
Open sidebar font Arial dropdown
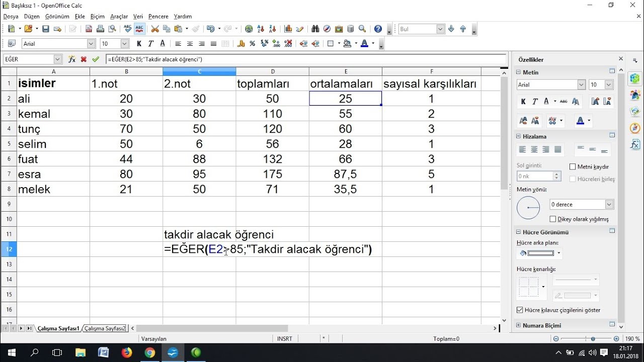tap(582, 85)
